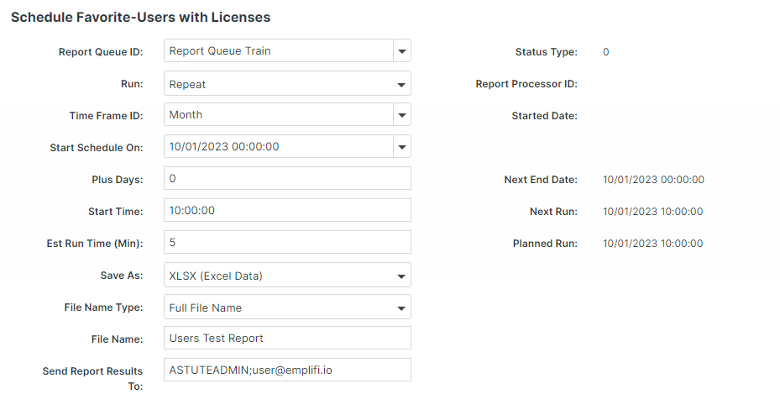Expand the File Name Type dropdown

coord(401,307)
